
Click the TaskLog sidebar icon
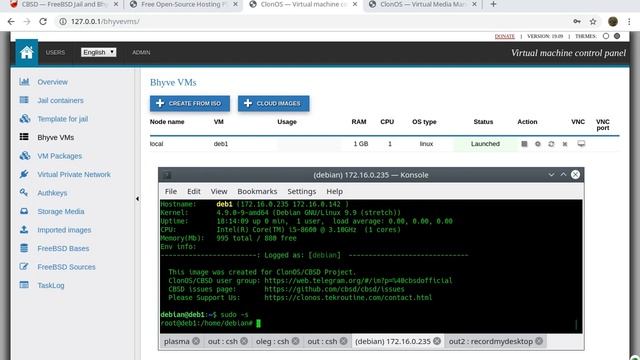24,285
